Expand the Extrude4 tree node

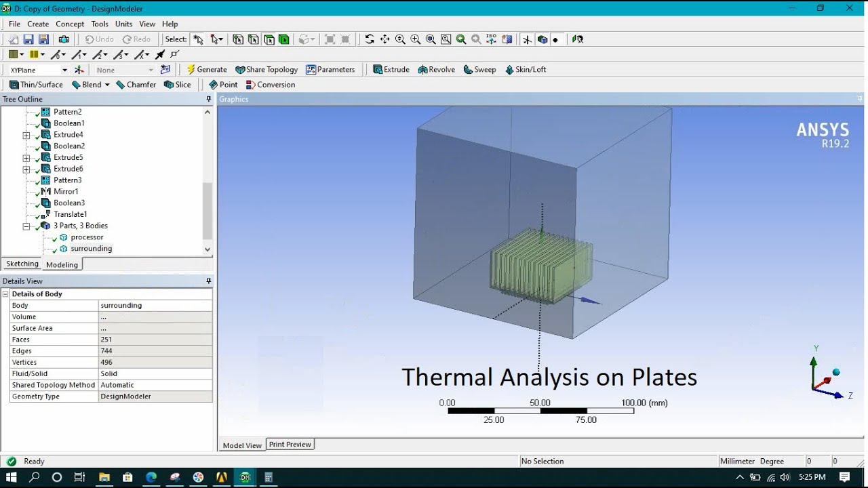26,135
